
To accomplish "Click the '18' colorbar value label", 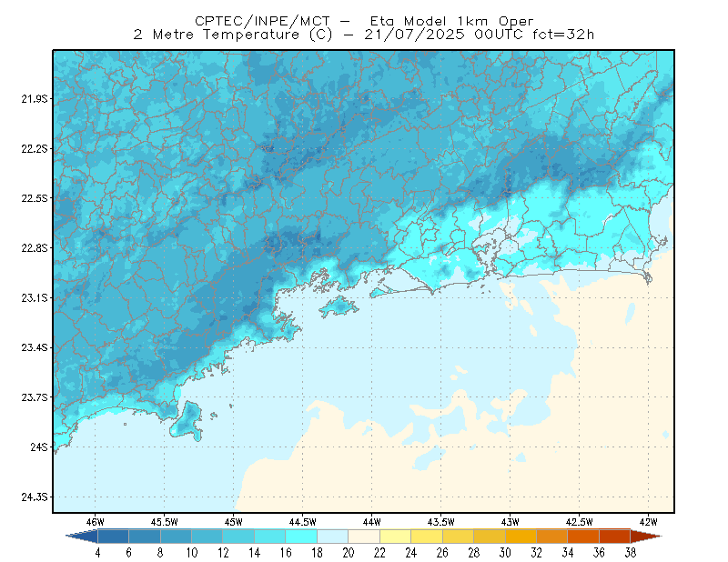I will (317, 553).
